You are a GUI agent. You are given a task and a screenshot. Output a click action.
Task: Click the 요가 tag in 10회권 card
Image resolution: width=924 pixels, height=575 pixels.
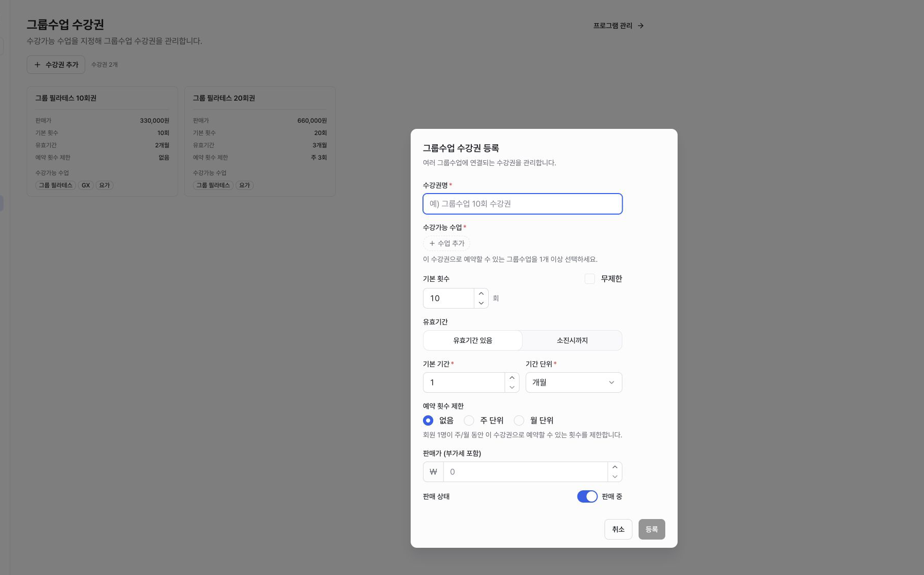(x=105, y=185)
